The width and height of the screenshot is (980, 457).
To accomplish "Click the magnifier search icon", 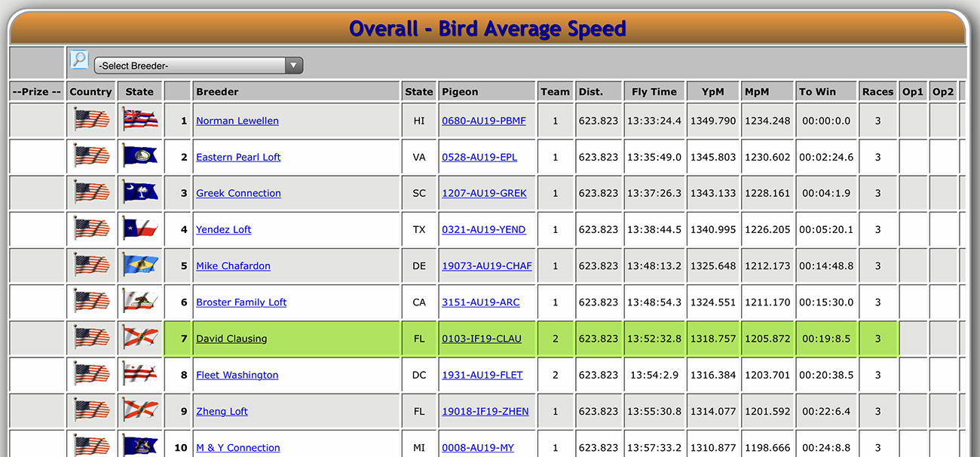I will click(79, 60).
